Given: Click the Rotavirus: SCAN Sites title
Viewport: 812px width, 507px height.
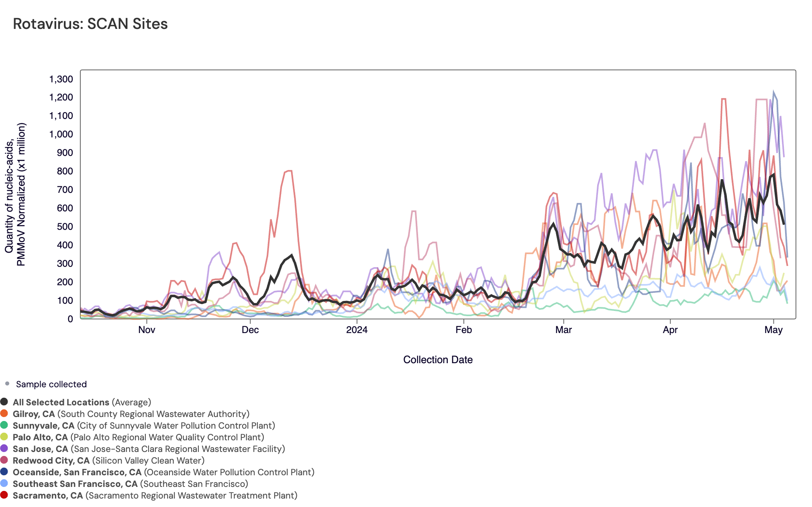Looking at the screenshot, I should coord(90,24).
